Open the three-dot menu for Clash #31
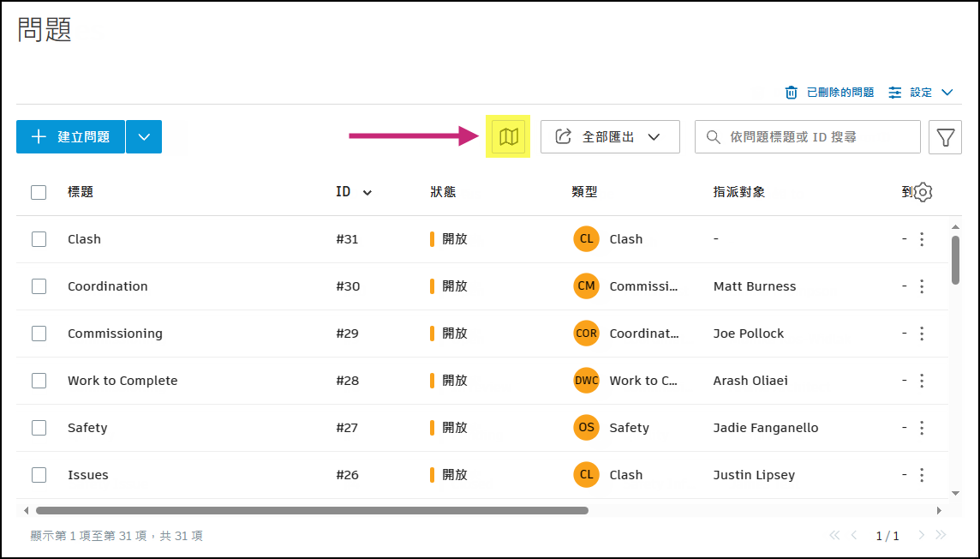The image size is (980, 559). point(922,239)
